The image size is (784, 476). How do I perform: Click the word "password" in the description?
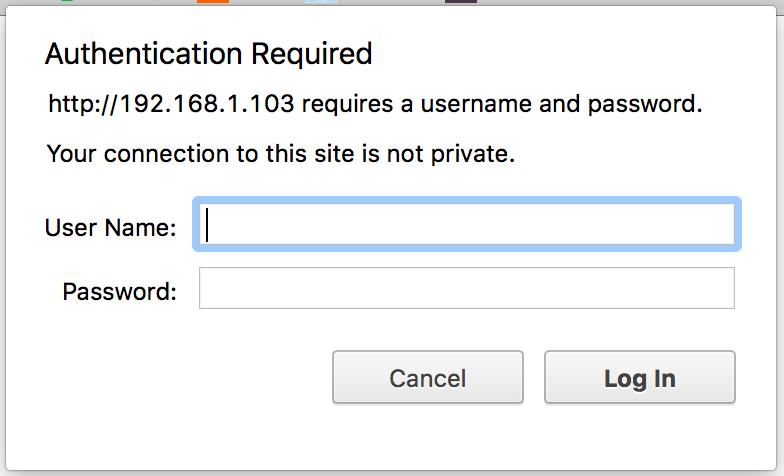pyautogui.click(x=644, y=104)
